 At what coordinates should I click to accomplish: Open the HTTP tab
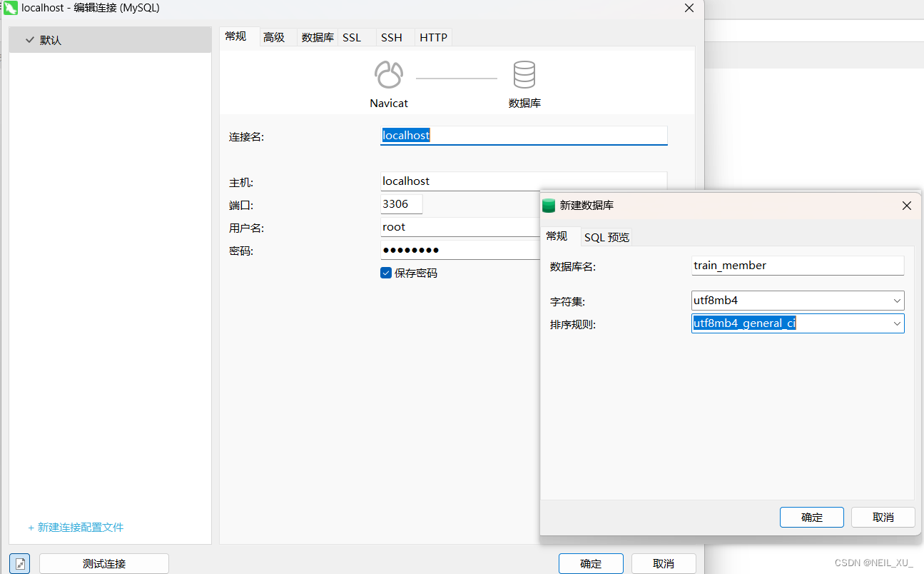433,37
